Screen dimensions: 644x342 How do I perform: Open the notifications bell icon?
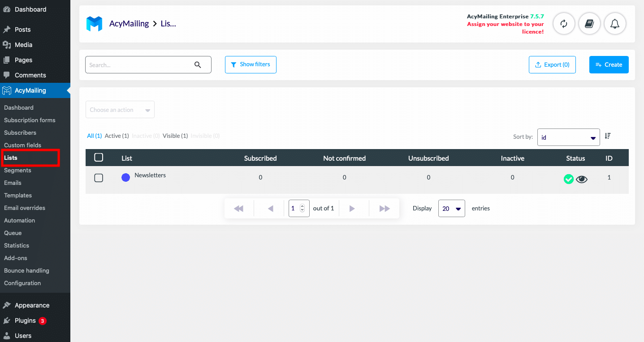coord(615,24)
